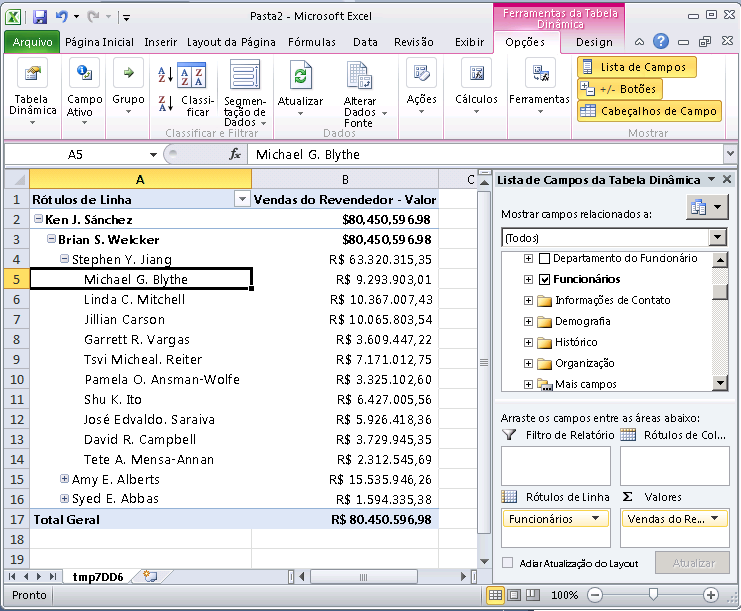Toggle the Lista de Campos button
The height and width of the screenshot is (611, 741).
pos(636,67)
